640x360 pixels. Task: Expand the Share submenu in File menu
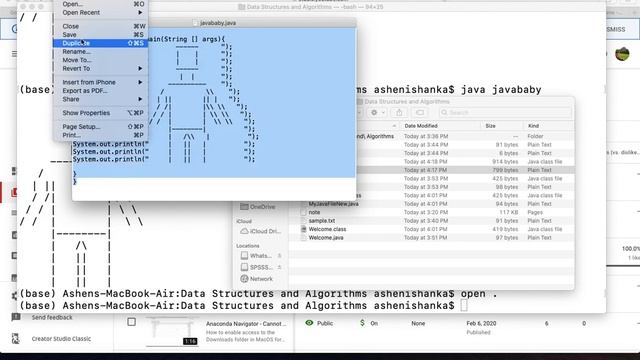(x=100, y=99)
